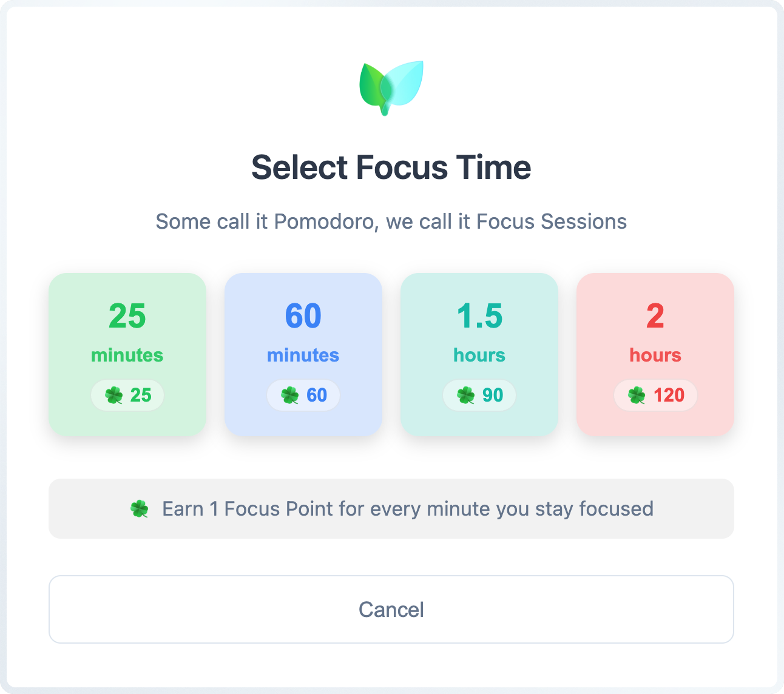Click the Forest leaf logo
Image resolution: width=784 pixels, height=694 pixels.
tap(391, 88)
